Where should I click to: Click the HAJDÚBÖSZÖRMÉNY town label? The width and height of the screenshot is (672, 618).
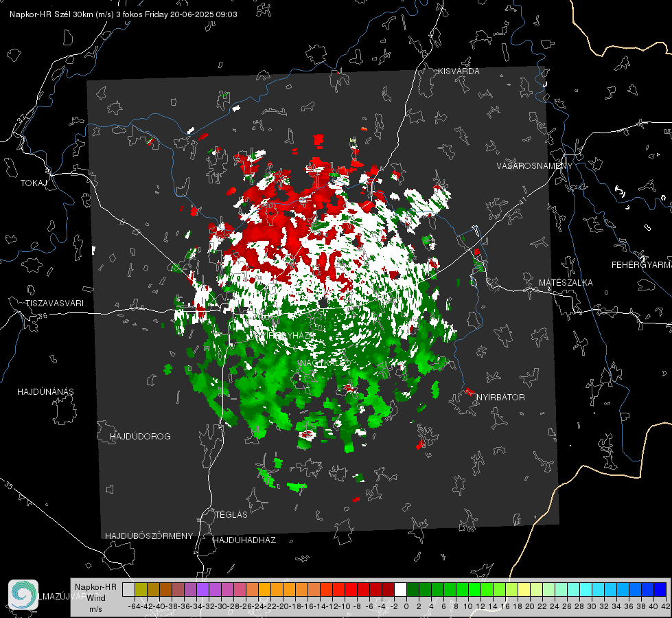[149, 536]
